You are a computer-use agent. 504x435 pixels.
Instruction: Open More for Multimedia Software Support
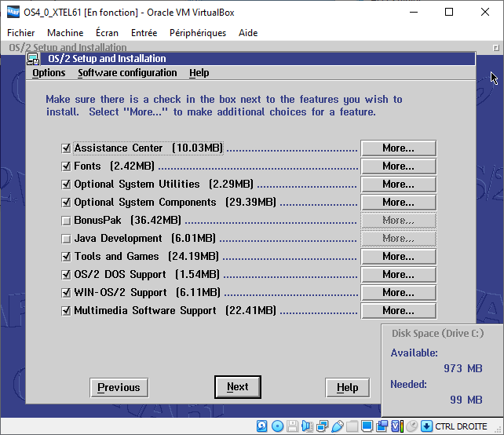(398, 311)
